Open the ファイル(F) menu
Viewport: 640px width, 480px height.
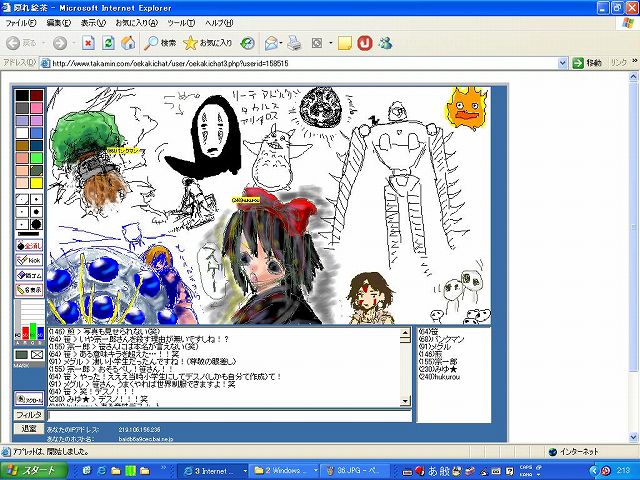click(21, 23)
